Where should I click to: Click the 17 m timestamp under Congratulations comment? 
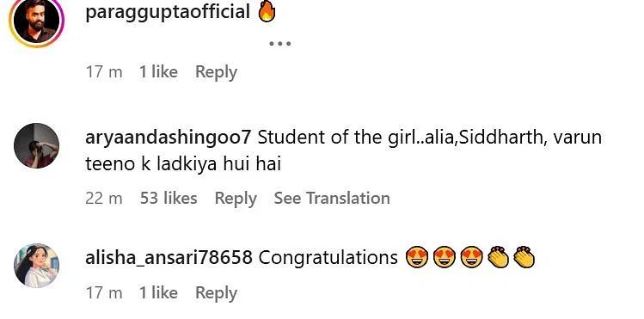104,292
